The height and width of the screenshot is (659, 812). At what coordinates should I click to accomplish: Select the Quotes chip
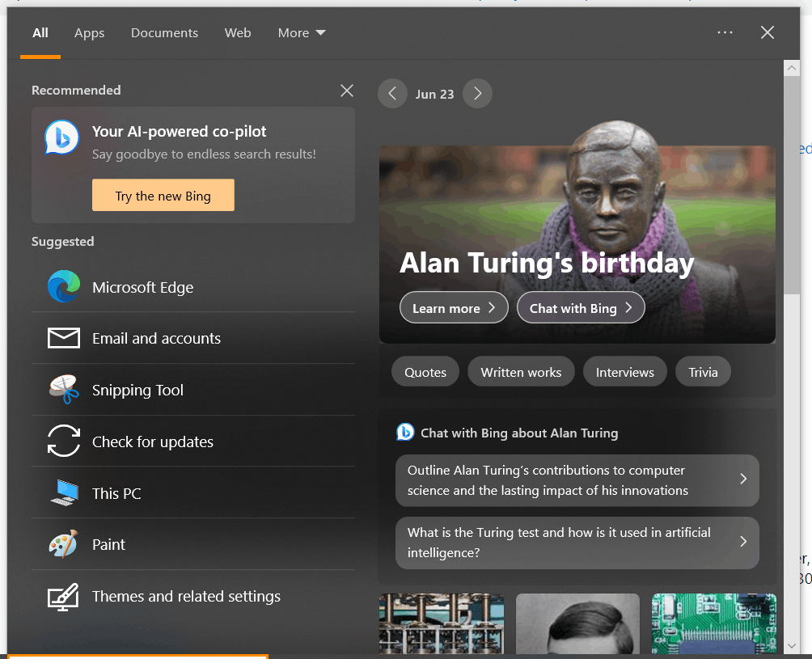pyautogui.click(x=425, y=372)
